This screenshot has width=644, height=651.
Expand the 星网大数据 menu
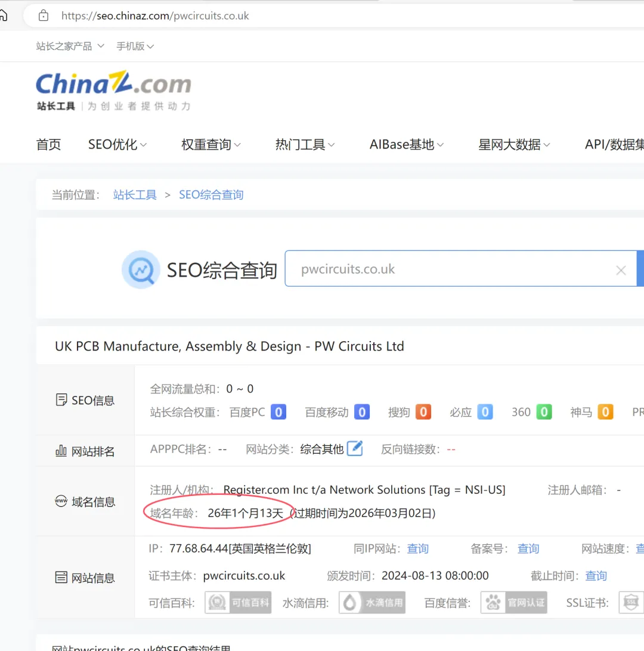pyautogui.click(x=514, y=144)
